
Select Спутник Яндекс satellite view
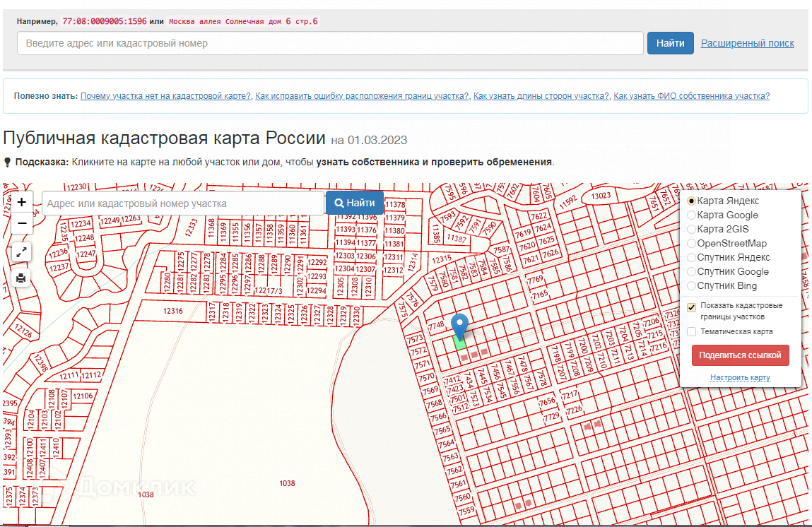tap(692, 258)
